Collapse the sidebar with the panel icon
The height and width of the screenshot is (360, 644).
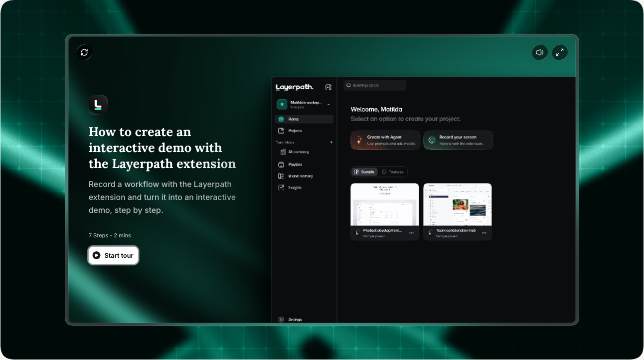328,87
